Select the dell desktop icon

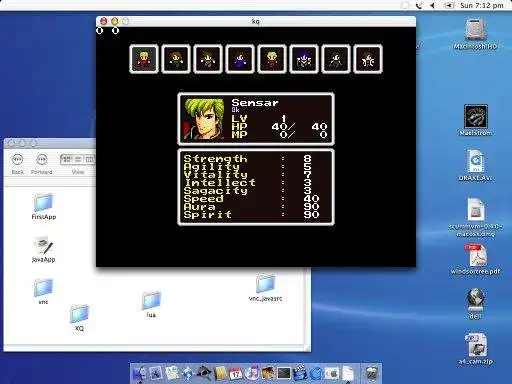(476, 304)
